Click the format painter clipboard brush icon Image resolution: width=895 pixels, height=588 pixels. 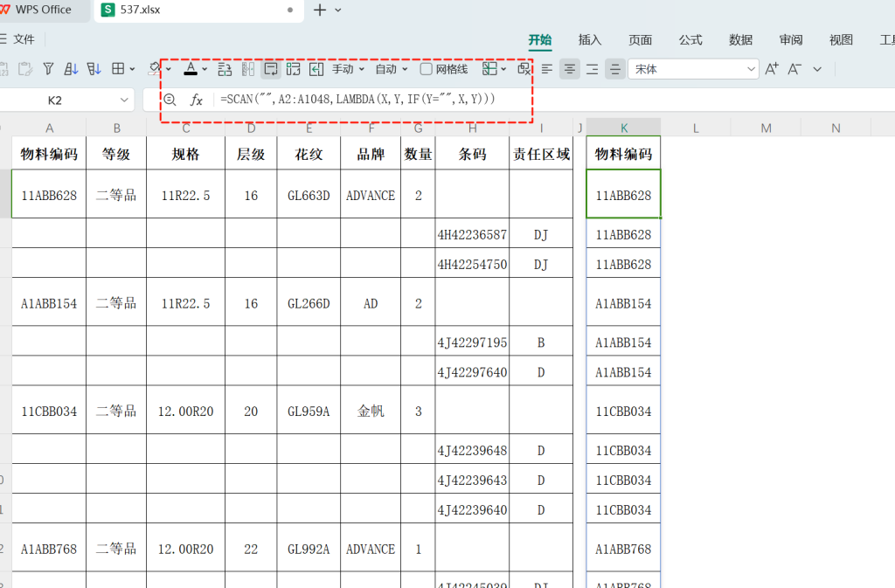coord(25,69)
